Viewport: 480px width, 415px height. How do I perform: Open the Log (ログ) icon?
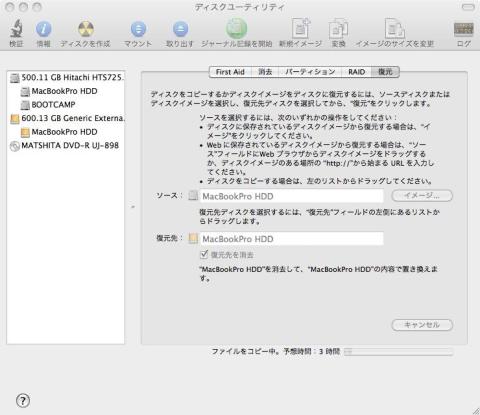(x=464, y=30)
